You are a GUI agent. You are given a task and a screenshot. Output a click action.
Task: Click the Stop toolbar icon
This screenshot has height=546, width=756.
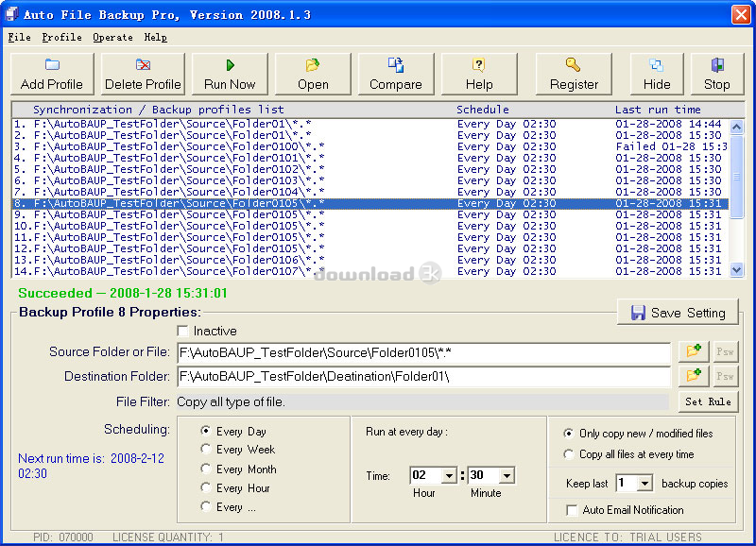click(x=717, y=65)
